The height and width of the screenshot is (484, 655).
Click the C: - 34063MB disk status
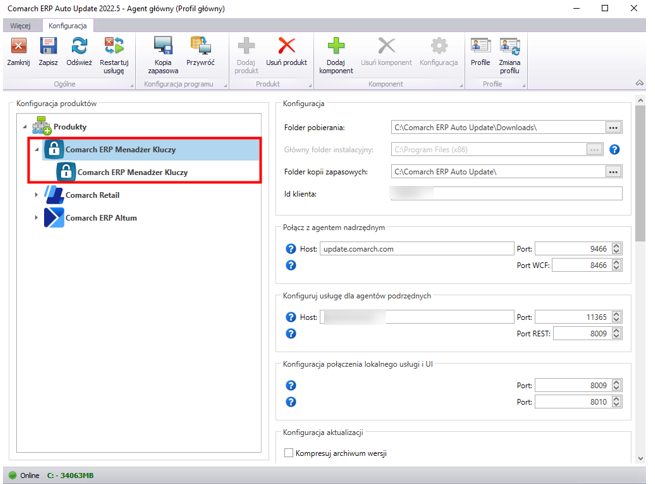pyautogui.click(x=70, y=475)
